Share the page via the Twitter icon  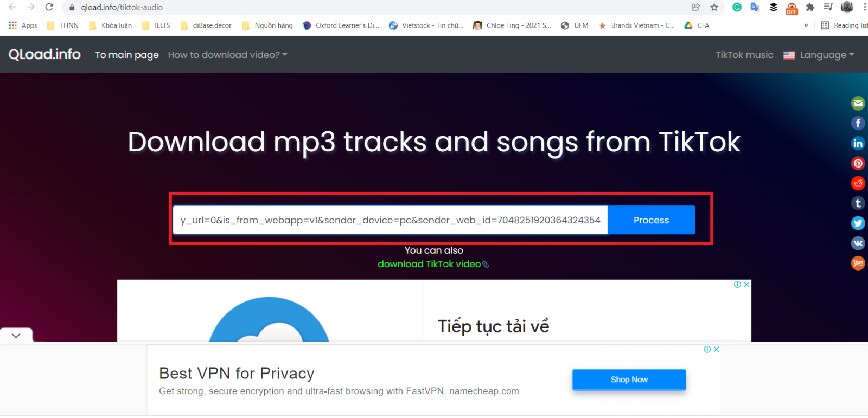point(858,223)
